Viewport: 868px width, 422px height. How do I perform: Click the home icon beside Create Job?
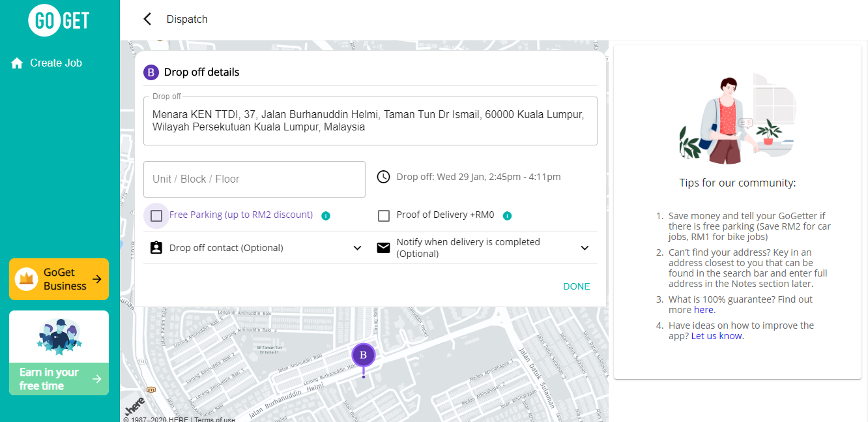pos(17,63)
